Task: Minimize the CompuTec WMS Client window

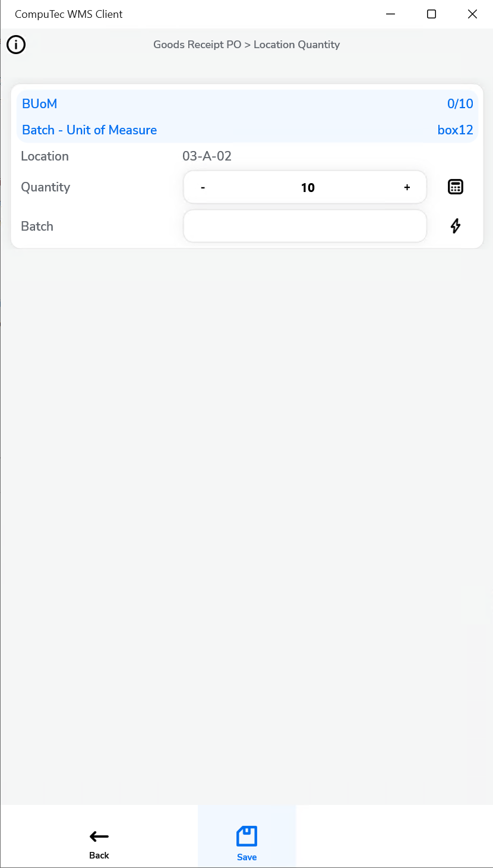Action: [x=390, y=14]
